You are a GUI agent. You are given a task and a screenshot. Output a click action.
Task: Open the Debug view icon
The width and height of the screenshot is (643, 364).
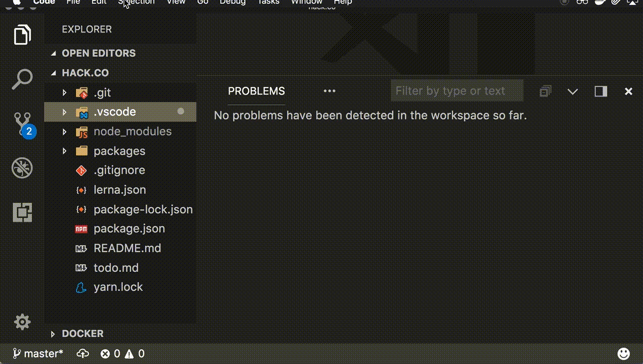[x=22, y=167]
